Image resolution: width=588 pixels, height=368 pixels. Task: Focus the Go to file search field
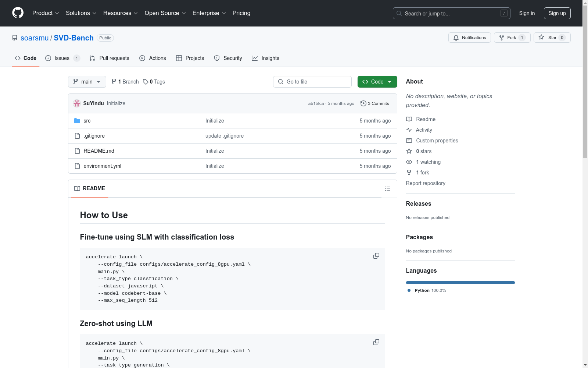[x=312, y=82]
